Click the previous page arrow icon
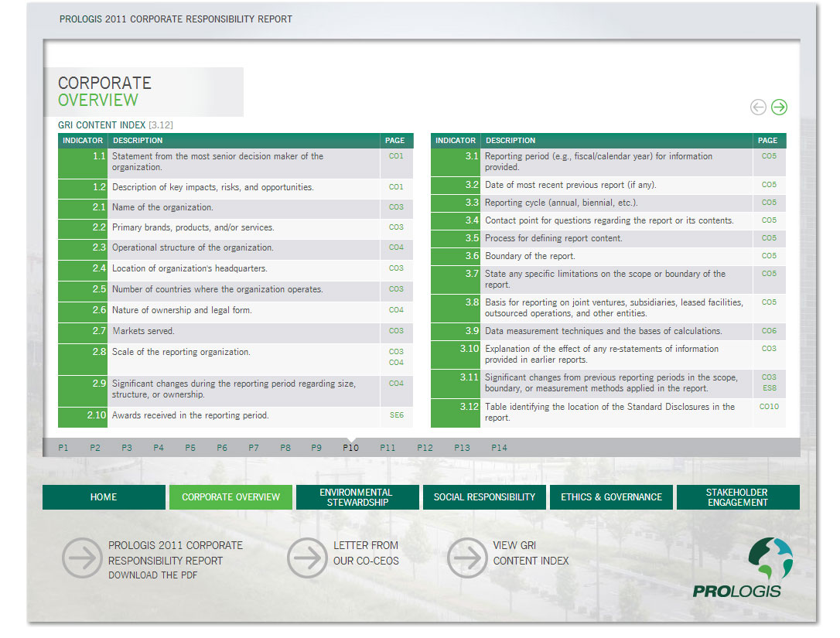Viewport: 840px width, 638px height. 758,107
